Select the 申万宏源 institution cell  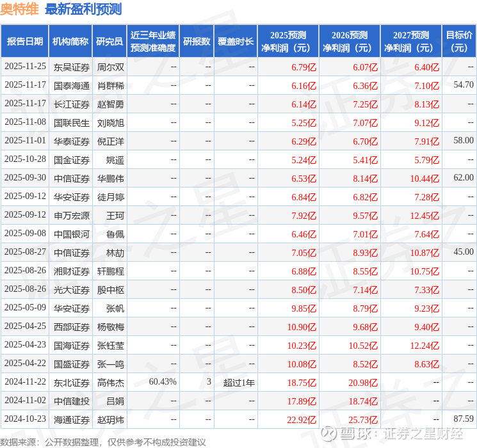pos(72,216)
